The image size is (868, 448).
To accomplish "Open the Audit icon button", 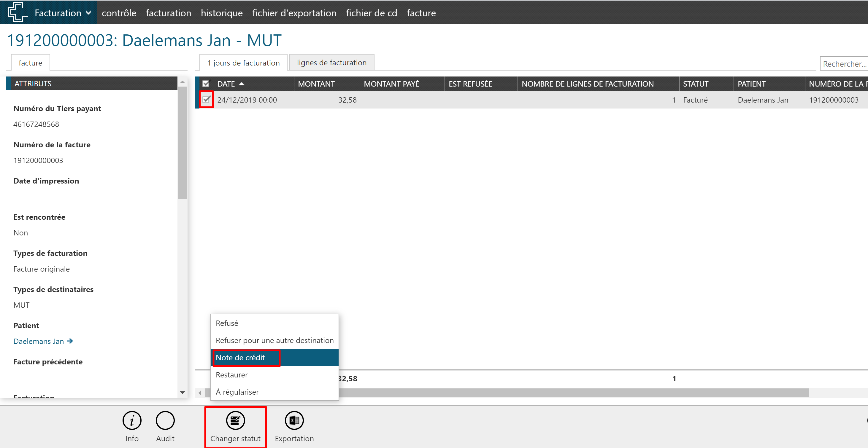I will pos(165,420).
